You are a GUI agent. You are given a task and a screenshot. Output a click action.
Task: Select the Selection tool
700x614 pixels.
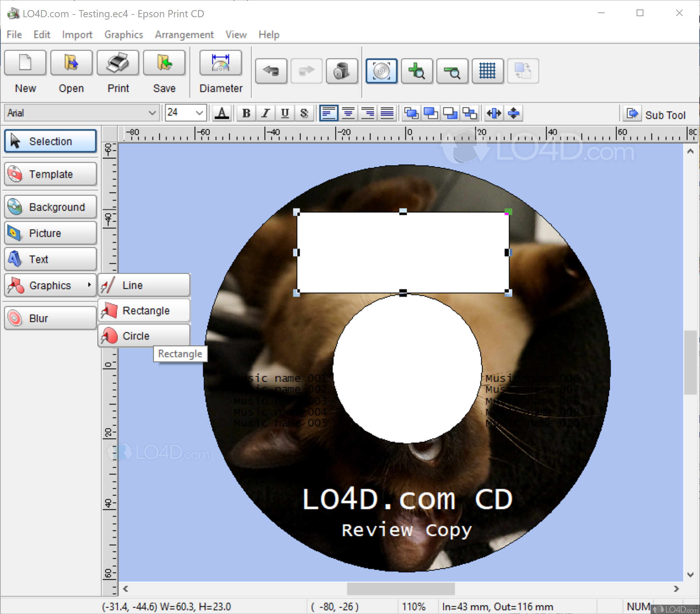(x=50, y=141)
